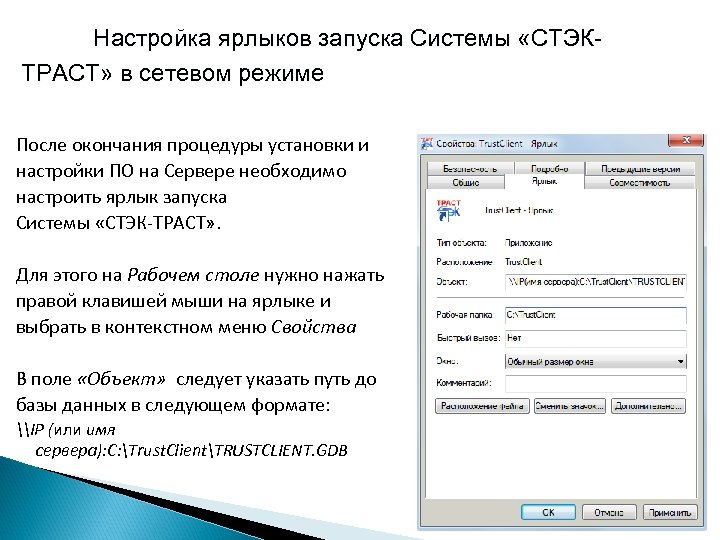
Task: Select the Ярлык tab
Action: pos(544,181)
